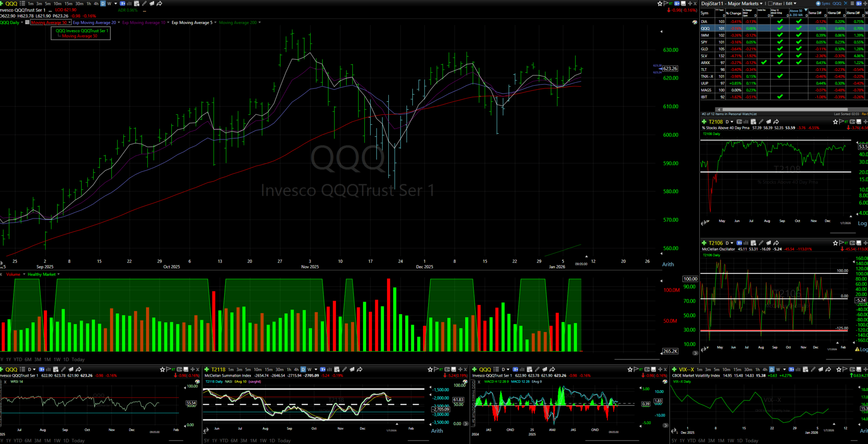Toggle the Log scale label in the T2108 panel
This screenshot has width=868, height=444.
tap(863, 224)
